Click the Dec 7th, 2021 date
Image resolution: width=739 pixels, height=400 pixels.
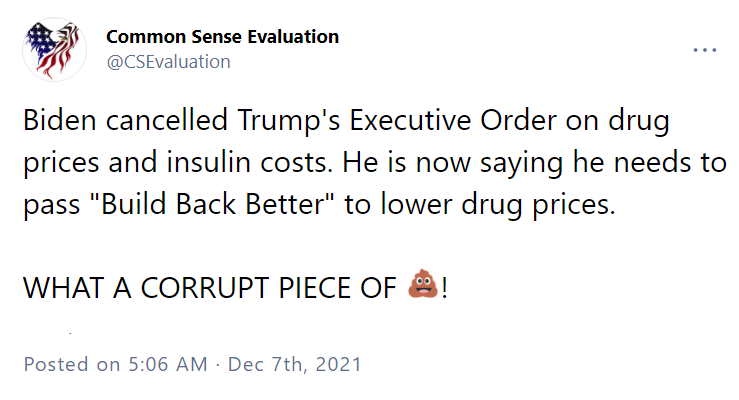(295, 364)
